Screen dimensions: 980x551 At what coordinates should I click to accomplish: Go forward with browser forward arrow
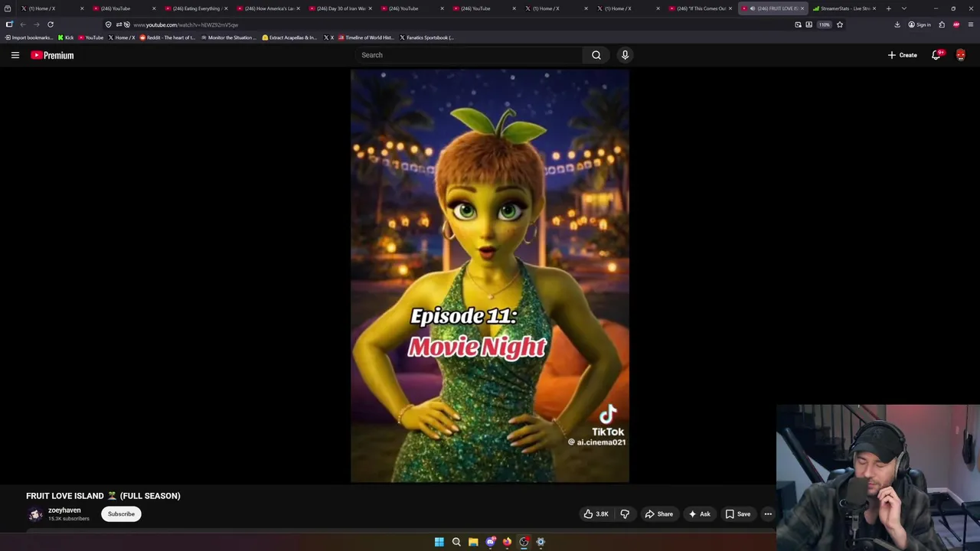tap(36, 24)
